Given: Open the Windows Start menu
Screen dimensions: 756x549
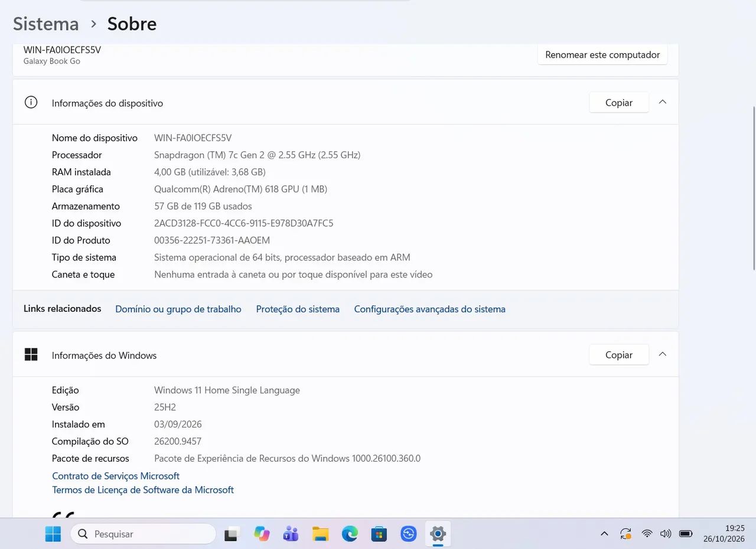Looking at the screenshot, I should point(53,534).
